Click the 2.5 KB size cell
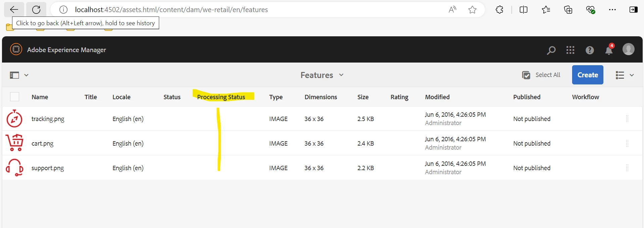The height and width of the screenshot is (228, 644). (x=365, y=119)
